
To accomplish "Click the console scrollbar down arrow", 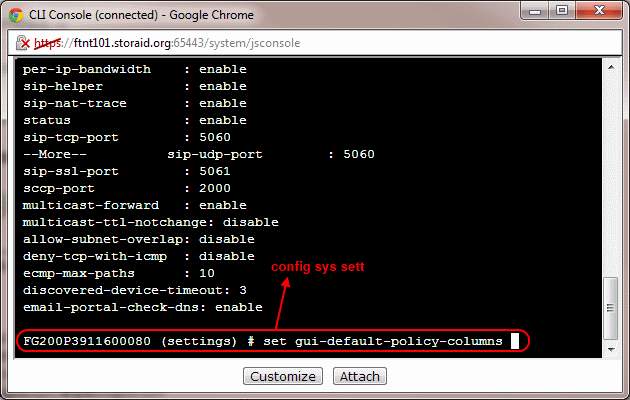I will tap(611, 349).
